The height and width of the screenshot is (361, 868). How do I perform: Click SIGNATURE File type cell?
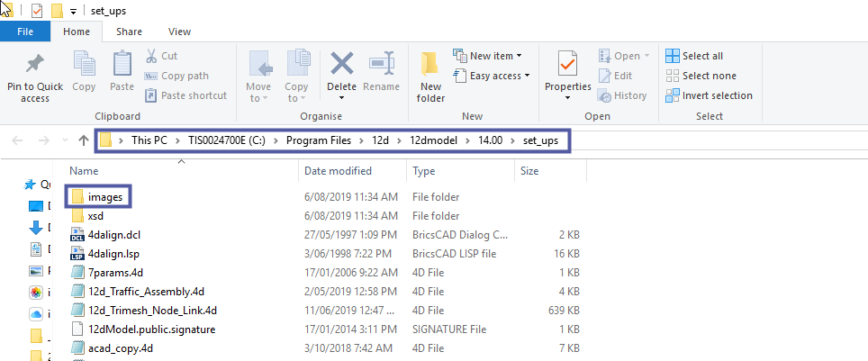click(449, 329)
